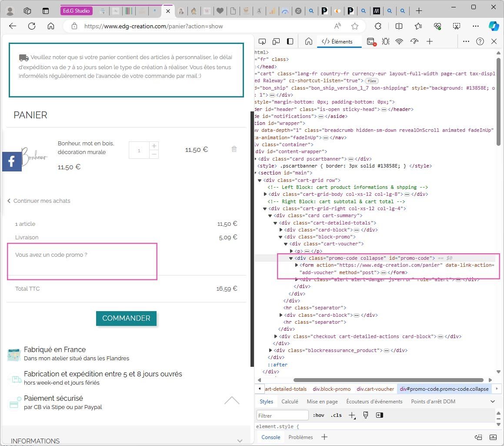504x446 pixels.
Task: Open the Problèmes drawer tab
Action: coord(300,437)
